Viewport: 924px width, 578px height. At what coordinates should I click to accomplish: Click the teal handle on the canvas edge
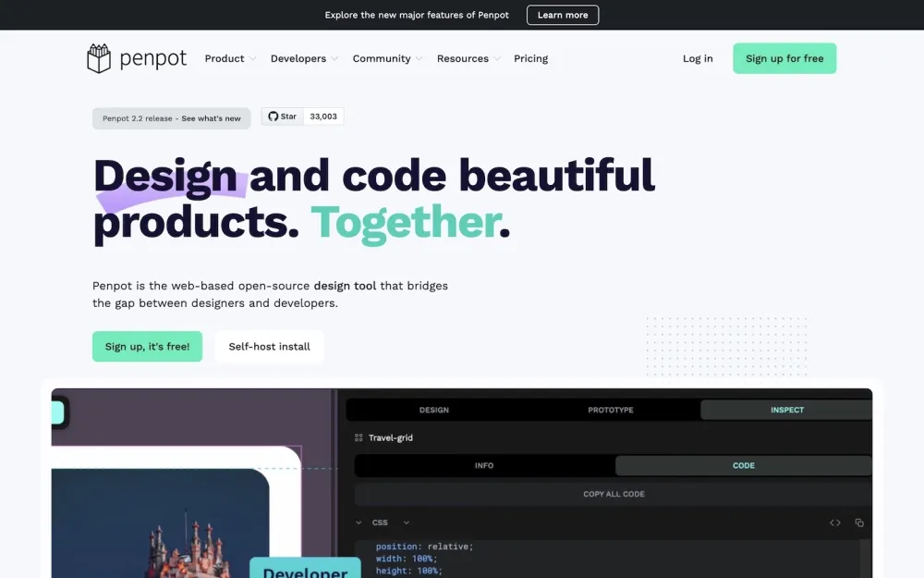tap(57, 412)
